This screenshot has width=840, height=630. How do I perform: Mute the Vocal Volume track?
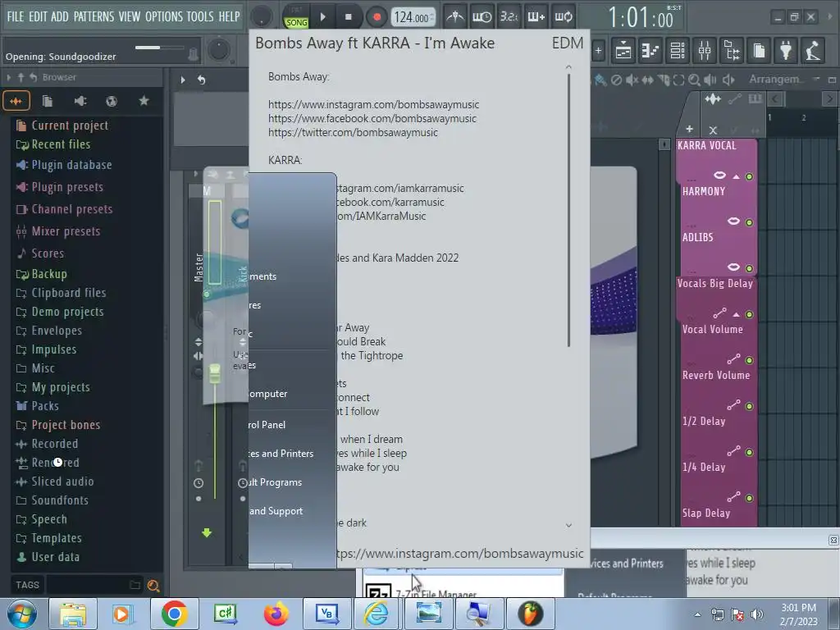pos(749,361)
